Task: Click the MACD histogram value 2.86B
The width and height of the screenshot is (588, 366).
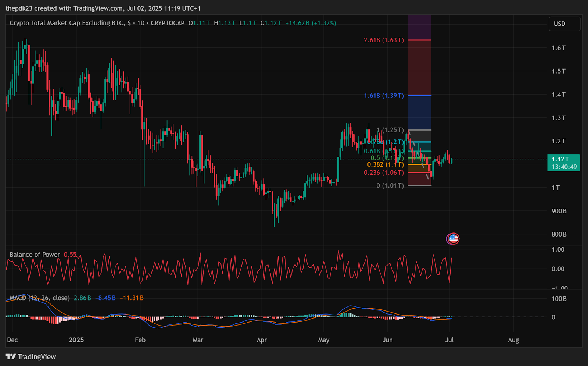Action: point(82,298)
